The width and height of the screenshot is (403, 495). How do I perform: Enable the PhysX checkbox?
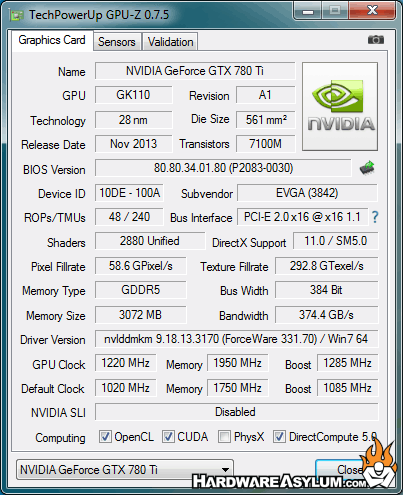pos(224,437)
